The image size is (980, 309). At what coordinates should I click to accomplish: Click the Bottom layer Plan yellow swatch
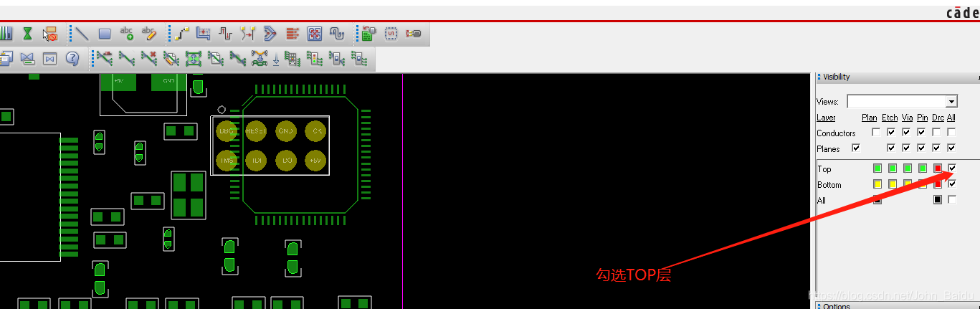(x=877, y=184)
